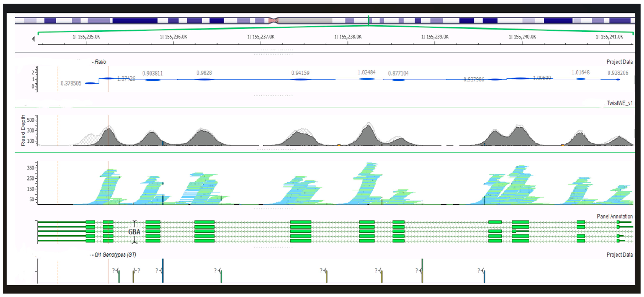Click the Panel Annotation track label
The image size is (644, 297).
[x=614, y=216]
